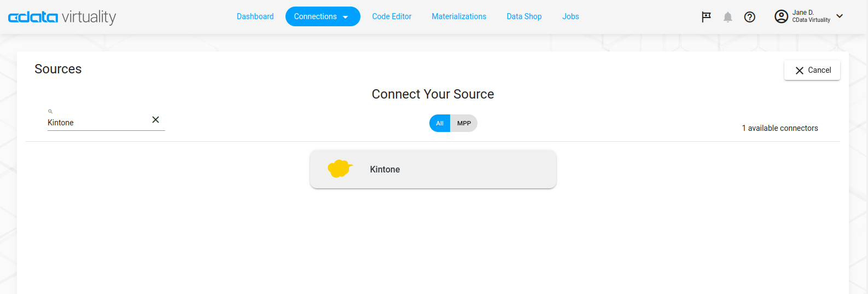Select the Kintone connector card name
868x294 pixels.
pyautogui.click(x=385, y=169)
